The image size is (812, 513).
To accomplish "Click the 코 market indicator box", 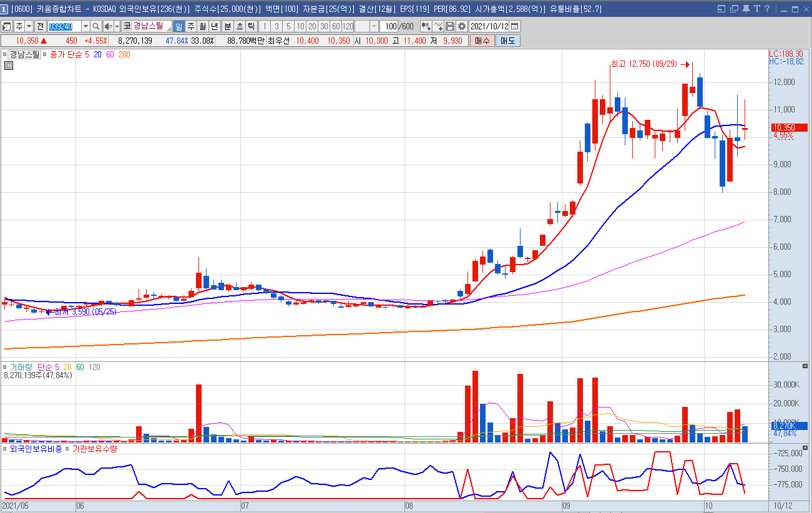I will (x=127, y=26).
